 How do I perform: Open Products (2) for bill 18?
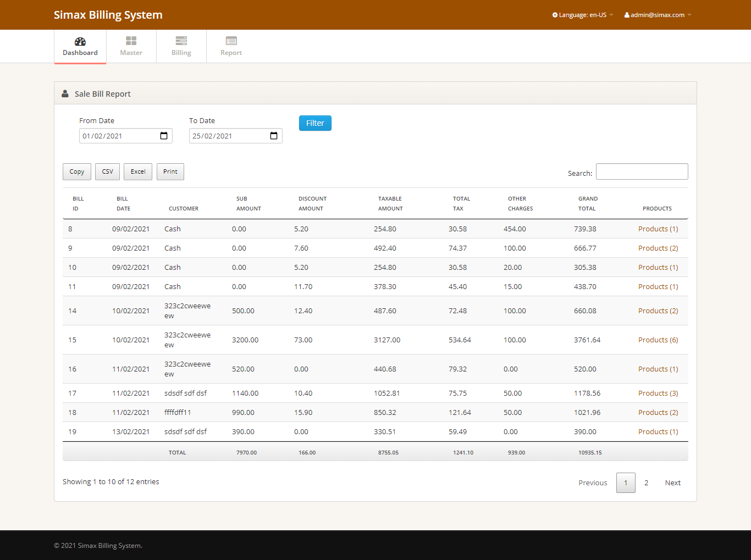pos(658,412)
